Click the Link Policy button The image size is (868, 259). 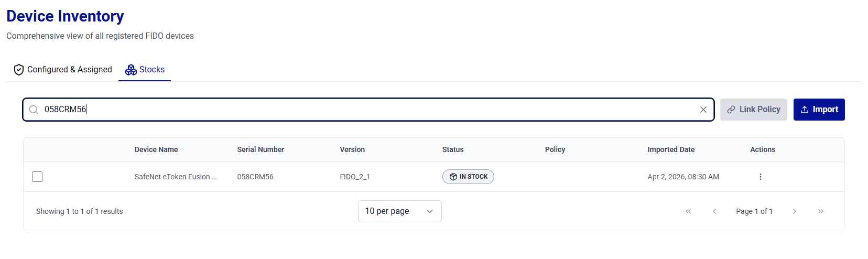click(x=753, y=110)
